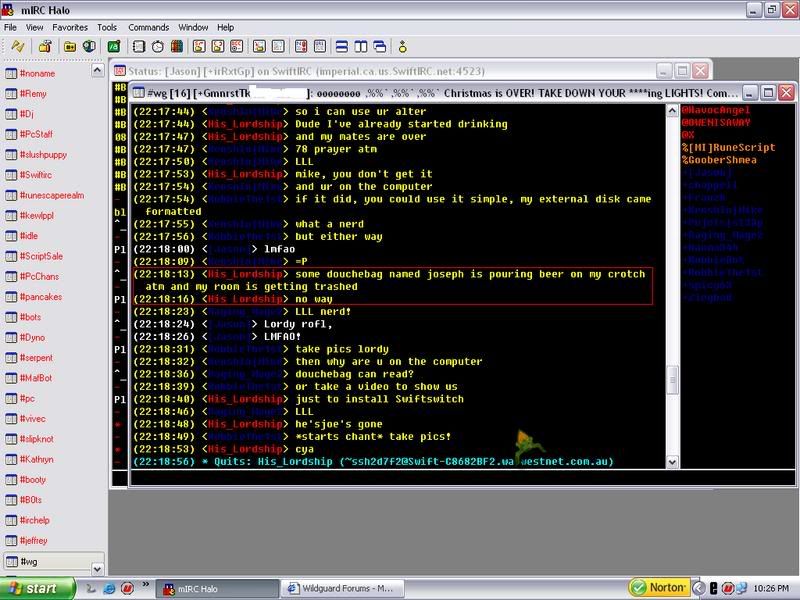Click switchbar scroll down arrow
The width and height of the screenshot is (800, 600).
(x=97, y=568)
